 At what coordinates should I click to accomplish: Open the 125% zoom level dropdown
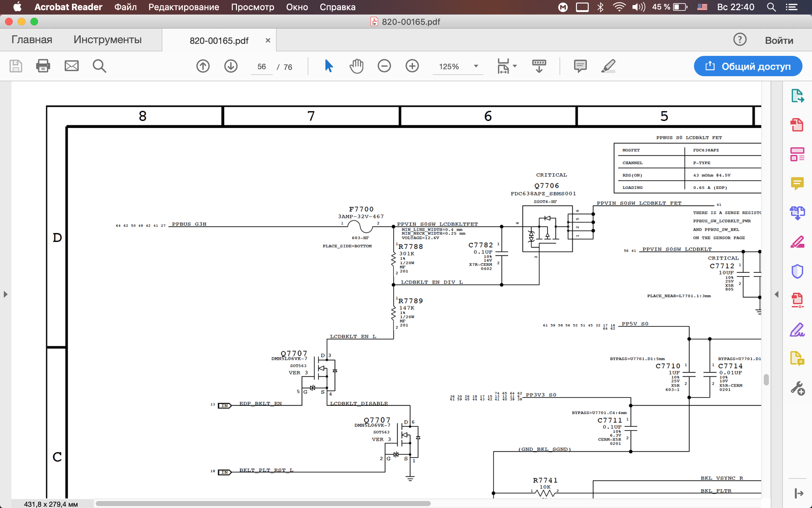pyautogui.click(x=476, y=66)
